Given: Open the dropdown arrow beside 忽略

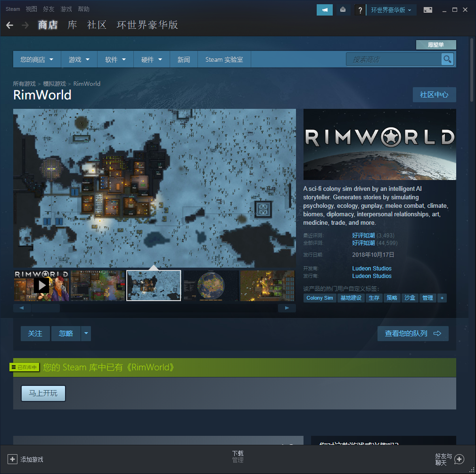Looking at the screenshot, I should (x=86, y=334).
